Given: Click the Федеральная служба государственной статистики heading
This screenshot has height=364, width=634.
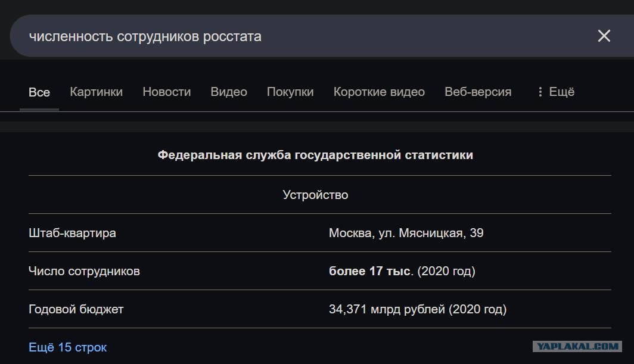Looking at the screenshot, I should pyautogui.click(x=315, y=155).
